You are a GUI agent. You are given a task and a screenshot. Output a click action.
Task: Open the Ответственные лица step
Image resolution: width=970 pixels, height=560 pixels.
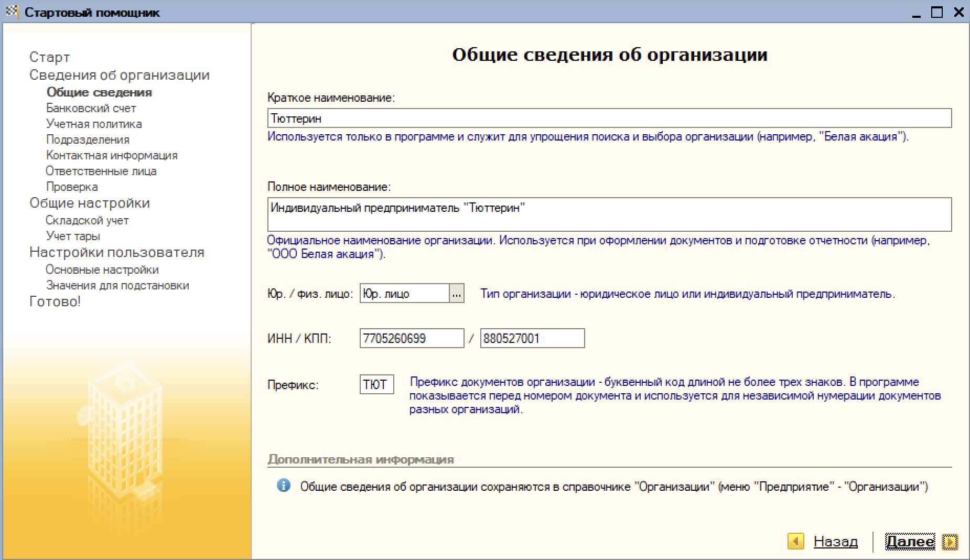pos(101,171)
